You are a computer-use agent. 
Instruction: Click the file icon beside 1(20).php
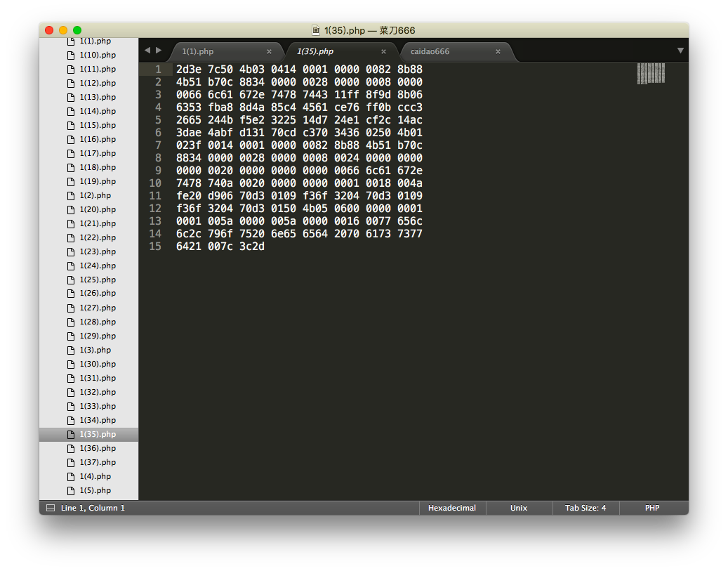pyautogui.click(x=71, y=210)
